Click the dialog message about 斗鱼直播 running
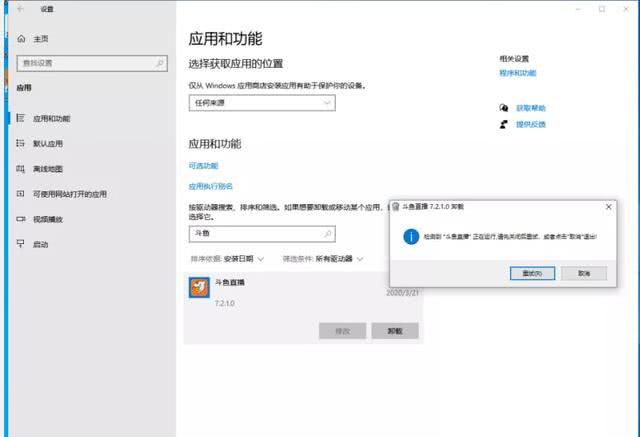This screenshot has width=640, height=437. (510, 236)
